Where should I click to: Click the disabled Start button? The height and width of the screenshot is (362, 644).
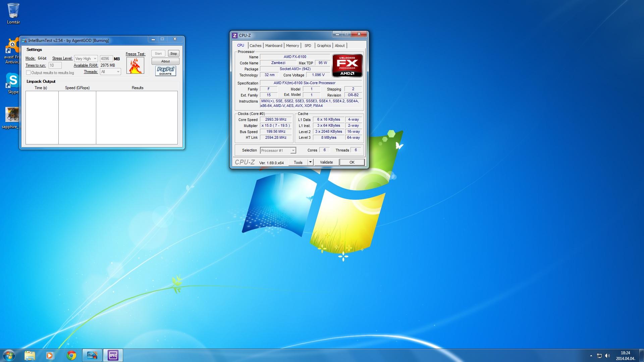point(158,54)
